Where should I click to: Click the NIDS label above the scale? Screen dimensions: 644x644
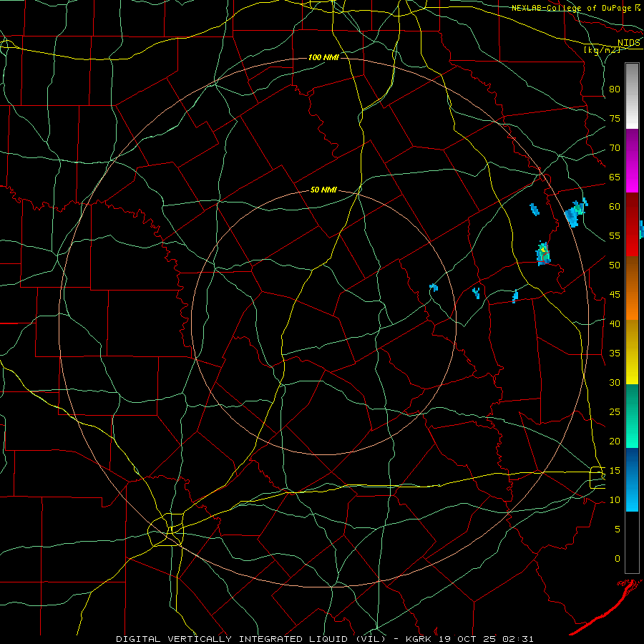point(628,43)
